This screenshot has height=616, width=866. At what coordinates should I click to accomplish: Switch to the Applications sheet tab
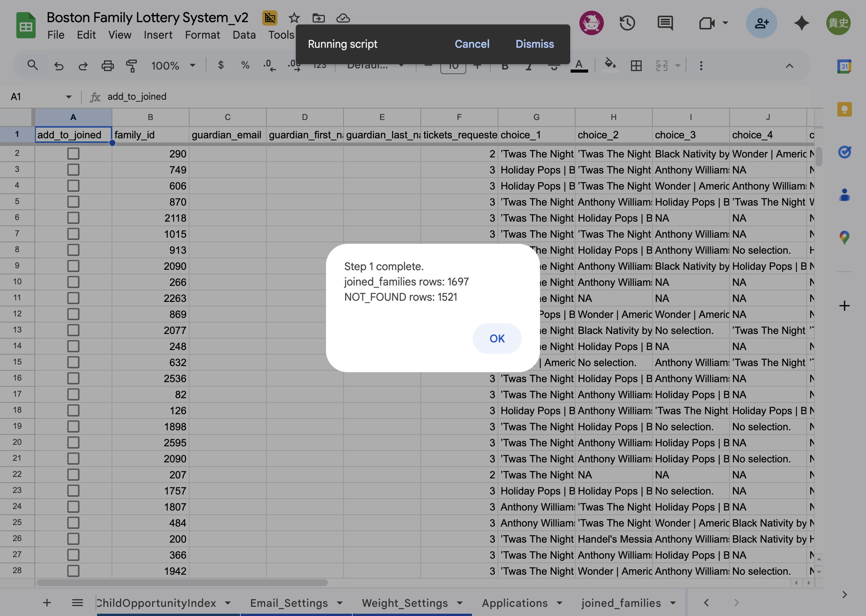click(515, 603)
